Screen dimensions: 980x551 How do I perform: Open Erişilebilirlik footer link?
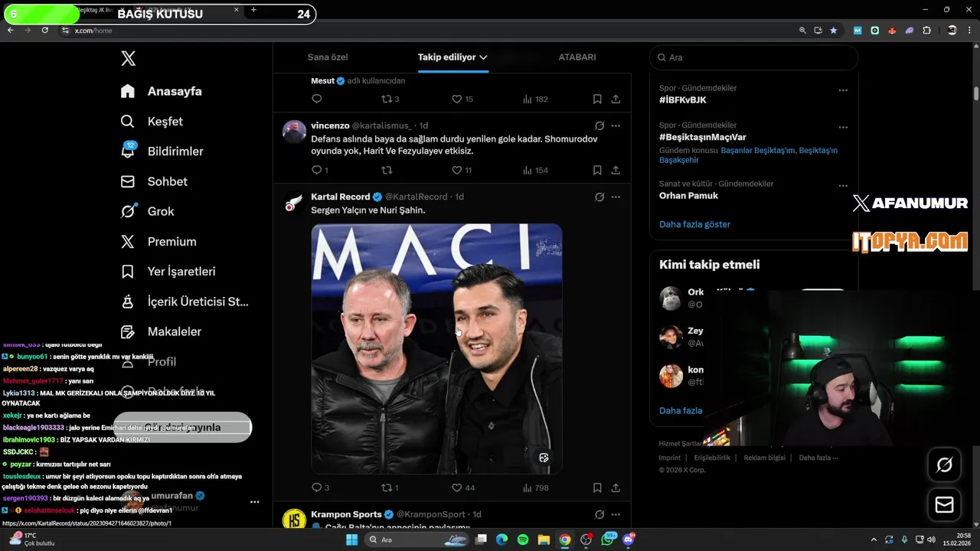(712, 458)
